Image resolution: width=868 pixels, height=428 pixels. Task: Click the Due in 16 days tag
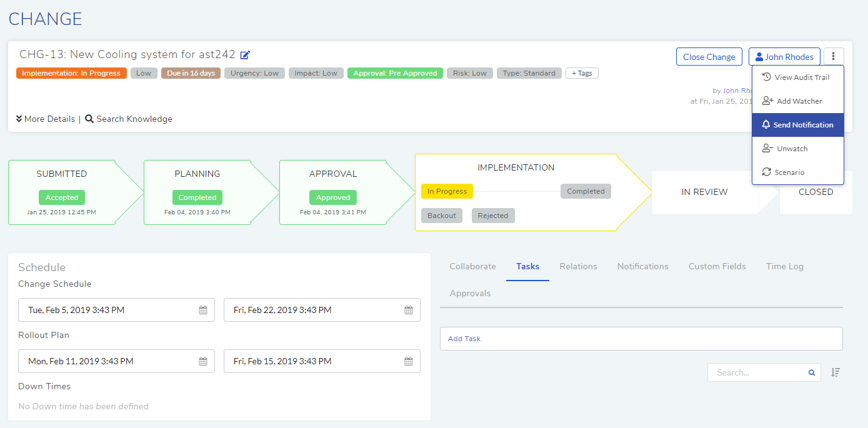coord(191,73)
